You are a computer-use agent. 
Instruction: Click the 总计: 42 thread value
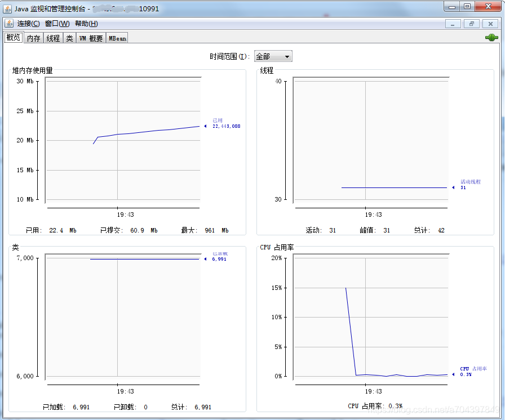[x=429, y=230]
